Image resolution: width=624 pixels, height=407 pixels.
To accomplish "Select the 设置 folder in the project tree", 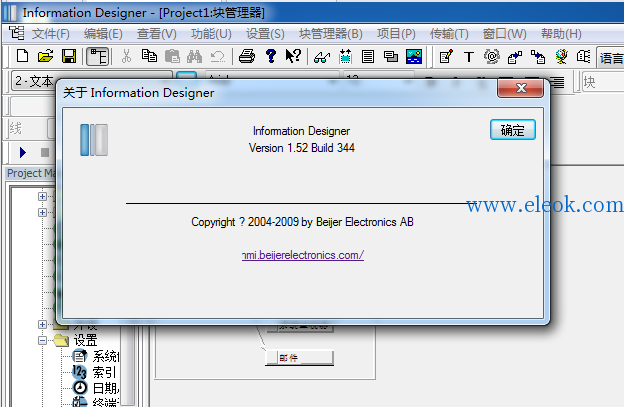I will pyautogui.click(x=85, y=341).
